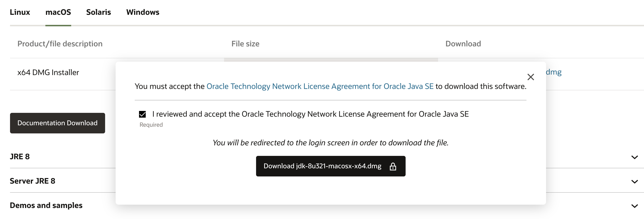
Task: Click the lock icon on download button
Action: (393, 166)
